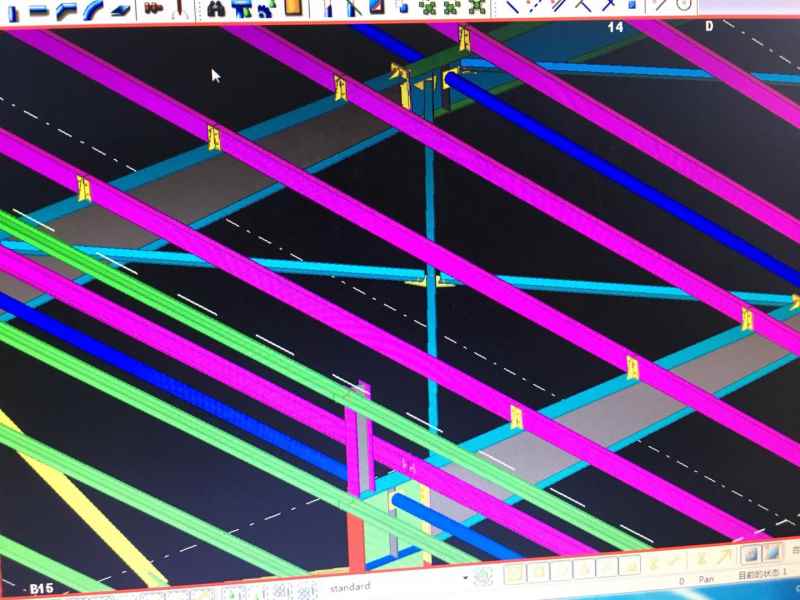Select the Create weld tool
Image resolution: width=800 pixels, height=600 pixels.
click(179, 8)
